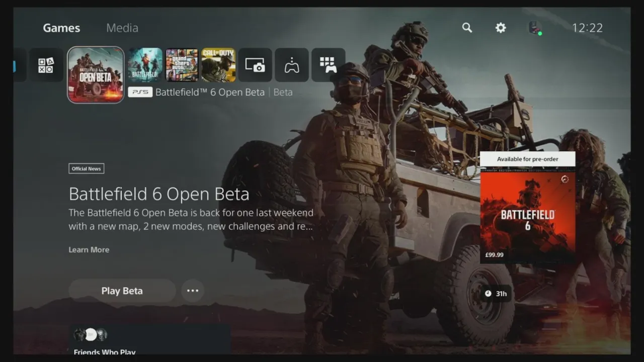Click the 31h play time badge
This screenshot has width=644, height=362.
496,294
